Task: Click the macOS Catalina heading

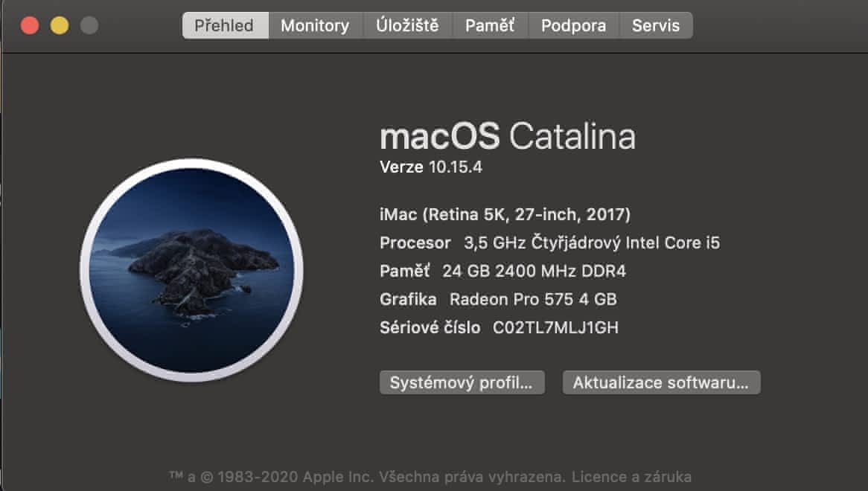Action: pyautogui.click(x=508, y=137)
